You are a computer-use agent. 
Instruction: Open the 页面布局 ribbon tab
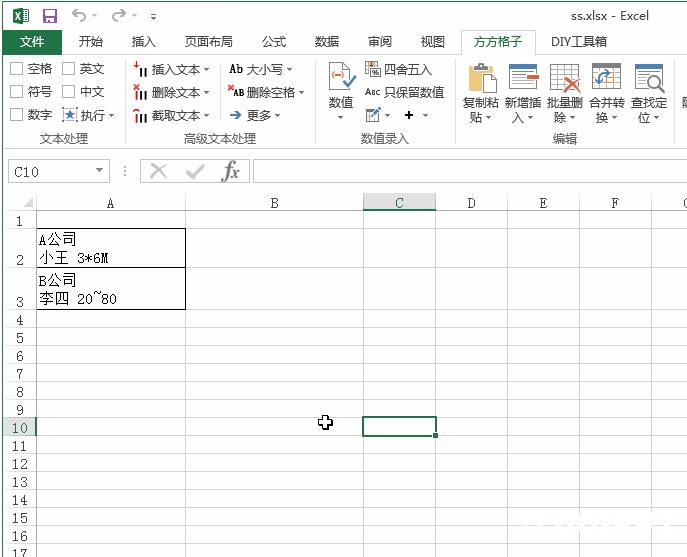(208, 42)
